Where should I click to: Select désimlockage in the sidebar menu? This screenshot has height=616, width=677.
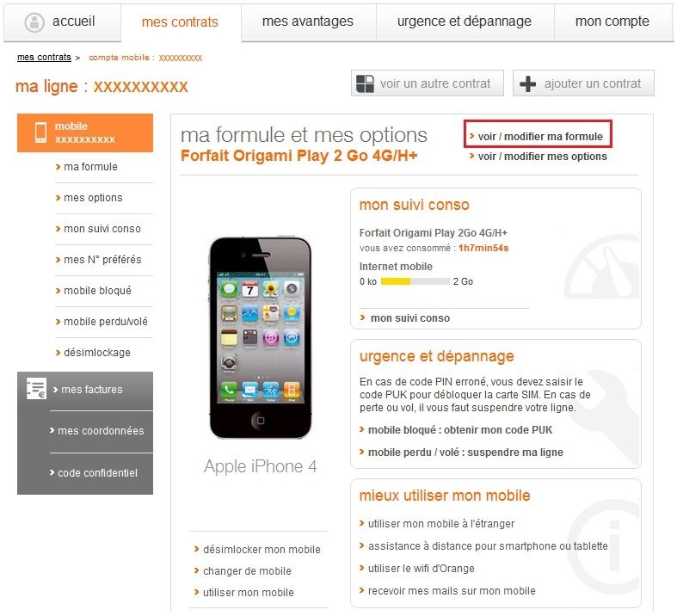point(96,353)
